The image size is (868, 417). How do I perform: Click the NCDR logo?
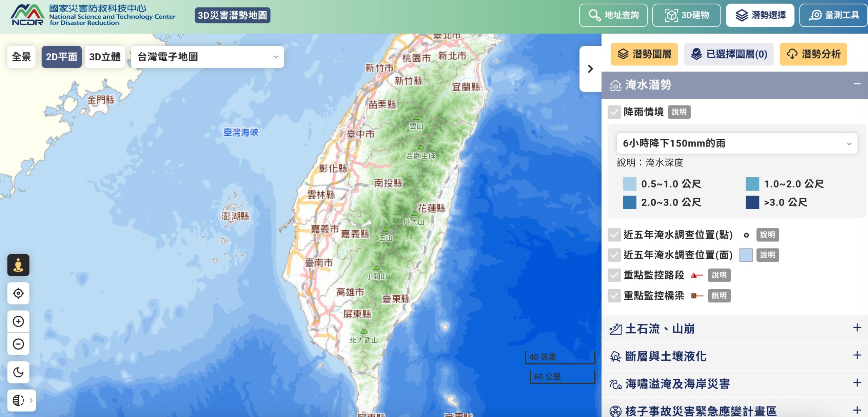27,15
